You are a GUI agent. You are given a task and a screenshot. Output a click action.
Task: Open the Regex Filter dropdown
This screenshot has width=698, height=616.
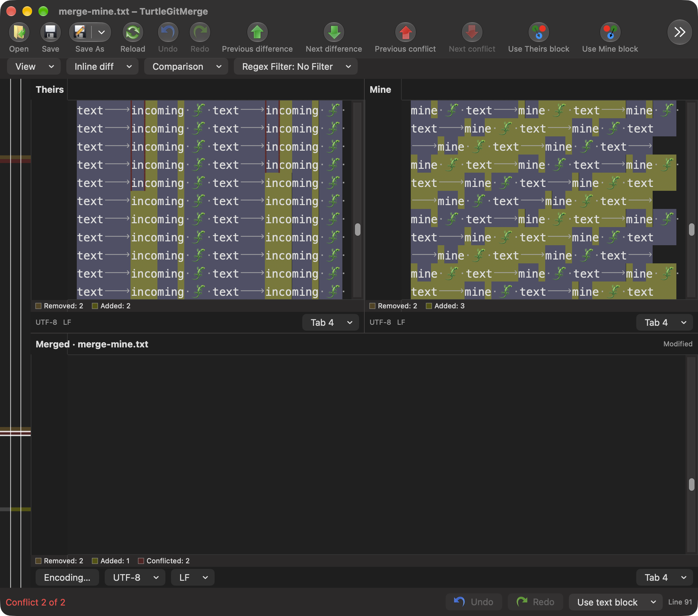click(296, 67)
